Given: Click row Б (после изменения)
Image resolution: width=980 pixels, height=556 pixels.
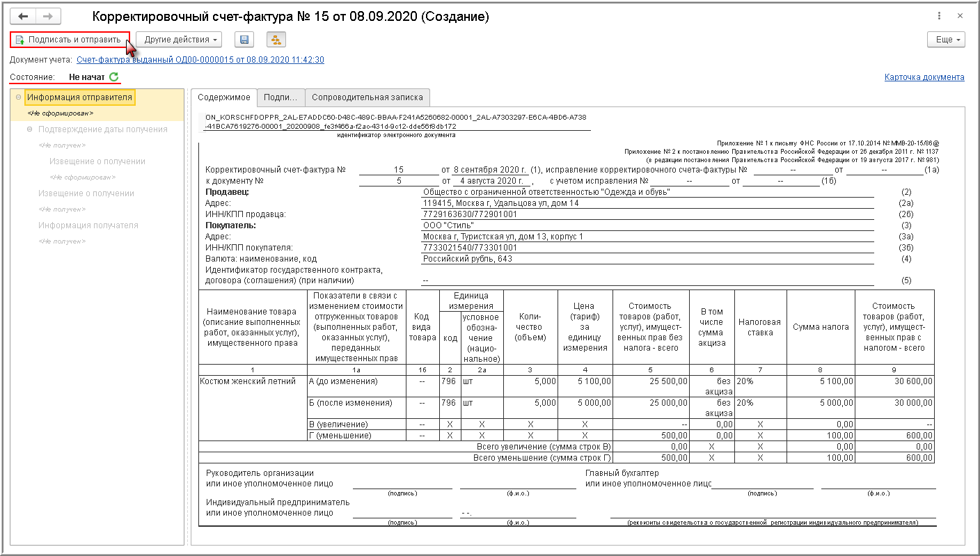Looking at the screenshot, I should pos(350,403).
